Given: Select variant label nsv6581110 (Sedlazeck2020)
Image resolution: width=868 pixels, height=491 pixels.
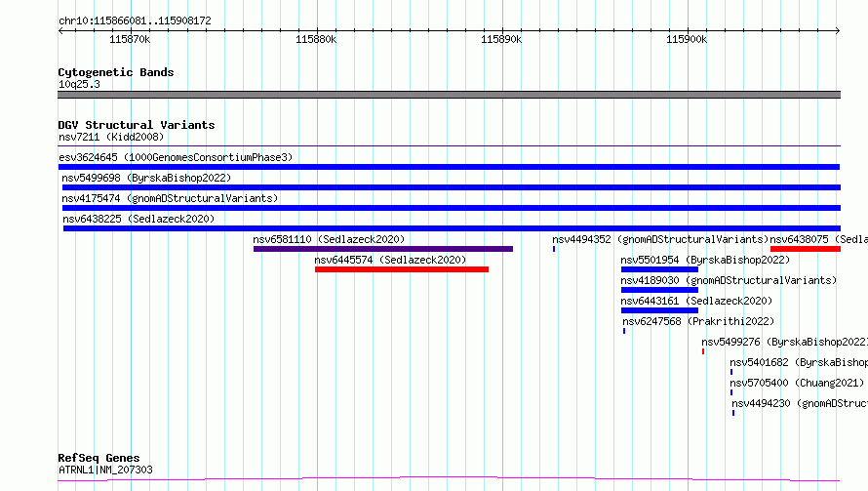Looking at the screenshot, I should [329, 239].
